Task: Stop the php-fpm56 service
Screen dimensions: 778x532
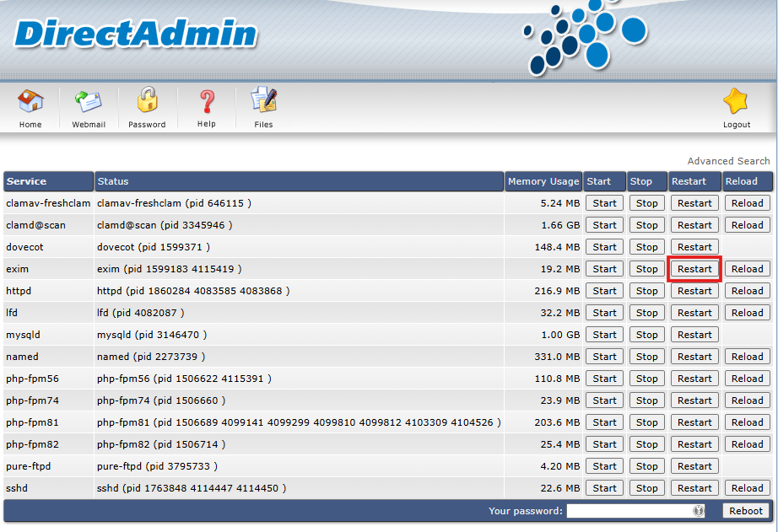Action: coord(646,379)
